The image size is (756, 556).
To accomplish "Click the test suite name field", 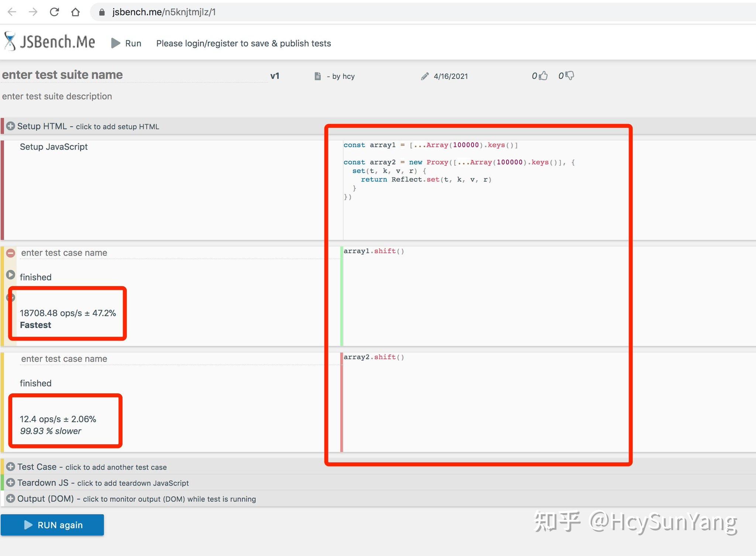I will click(135, 75).
